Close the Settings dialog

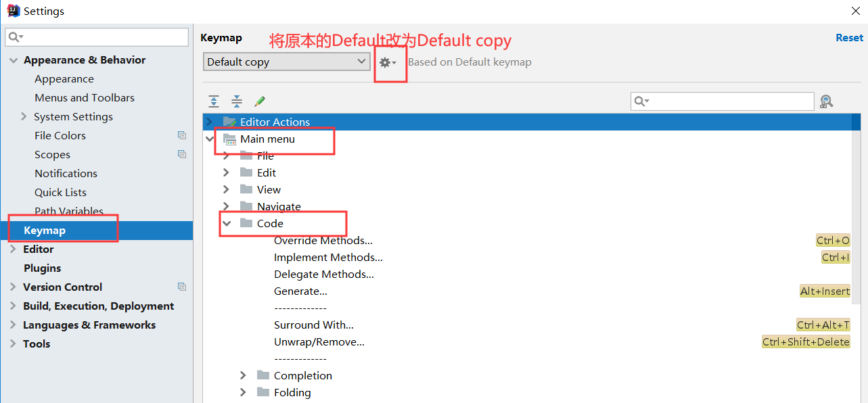pyautogui.click(x=855, y=11)
